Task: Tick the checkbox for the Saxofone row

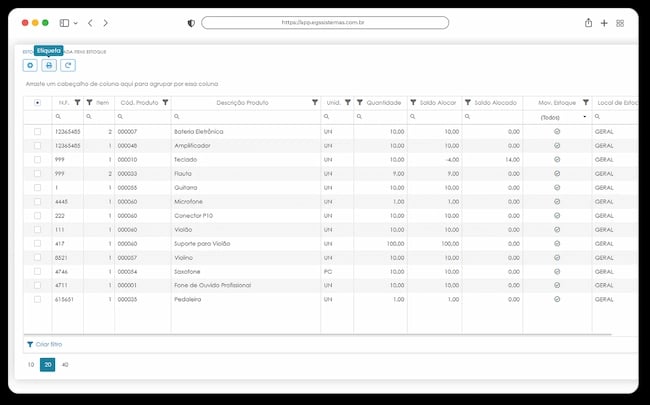Action: pos(37,272)
